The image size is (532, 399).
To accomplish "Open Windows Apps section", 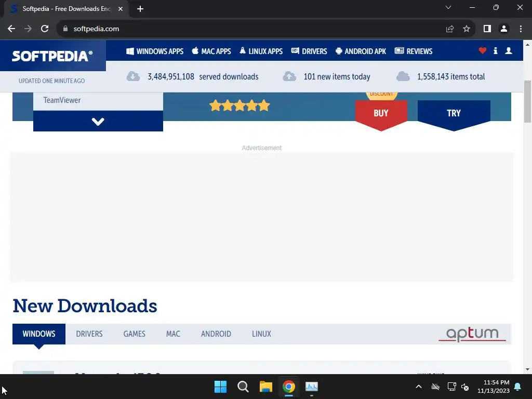I will [155, 51].
